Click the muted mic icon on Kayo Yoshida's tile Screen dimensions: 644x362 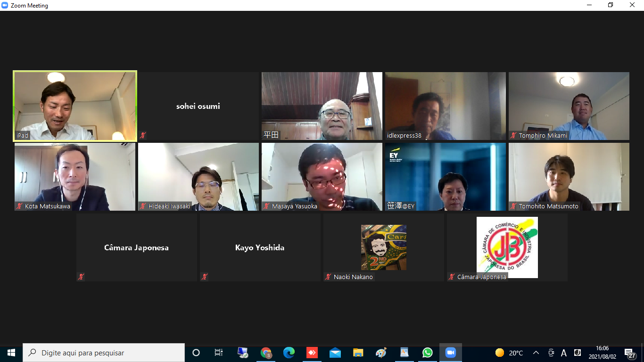click(205, 277)
